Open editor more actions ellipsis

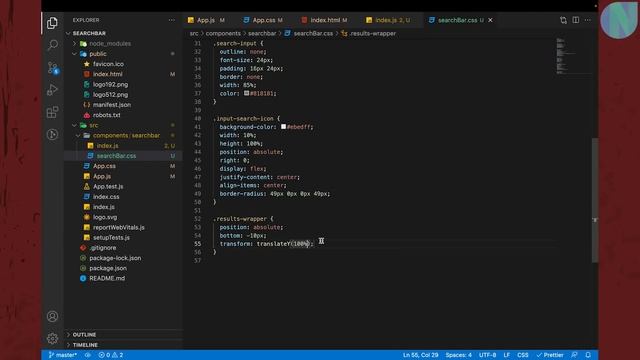[588, 20]
